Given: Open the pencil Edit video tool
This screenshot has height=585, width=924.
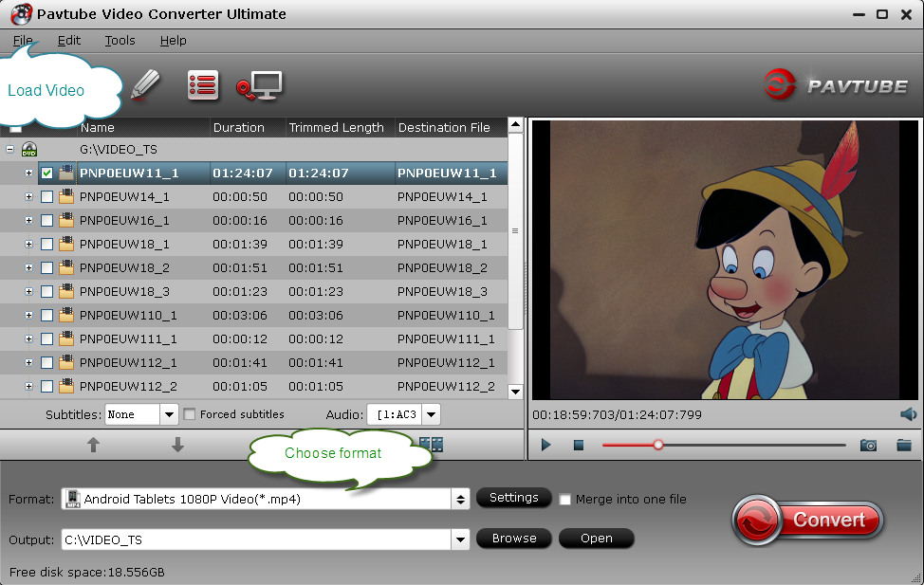Looking at the screenshot, I should click(145, 84).
